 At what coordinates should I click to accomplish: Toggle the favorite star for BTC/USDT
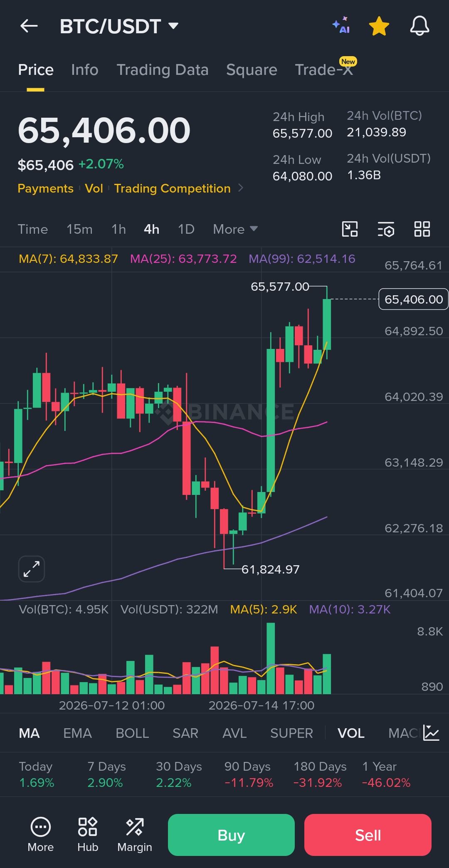379,26
